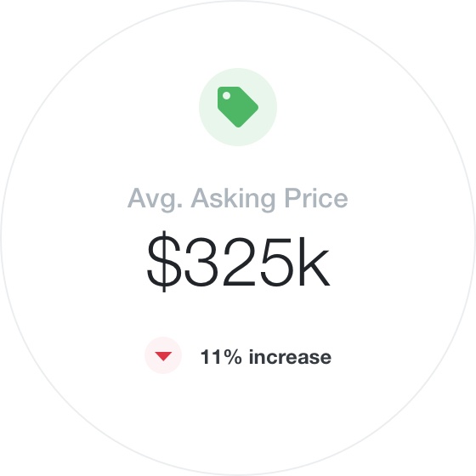This screenshot has width=476, height=476.
Task: Select the red downward triangle icon
Action: pos(163,356)
